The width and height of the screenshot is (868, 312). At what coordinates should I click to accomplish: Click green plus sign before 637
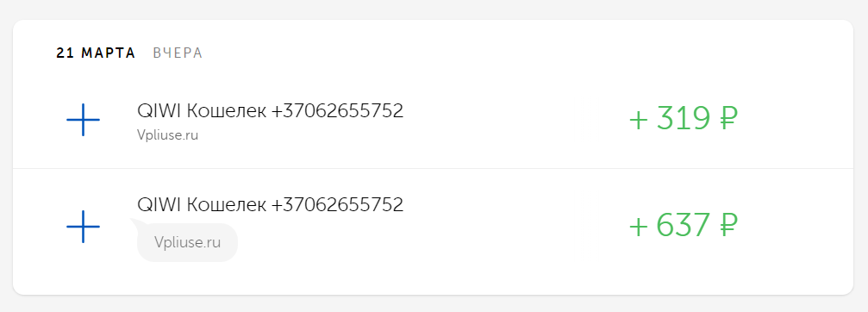(x=639, y=228)
